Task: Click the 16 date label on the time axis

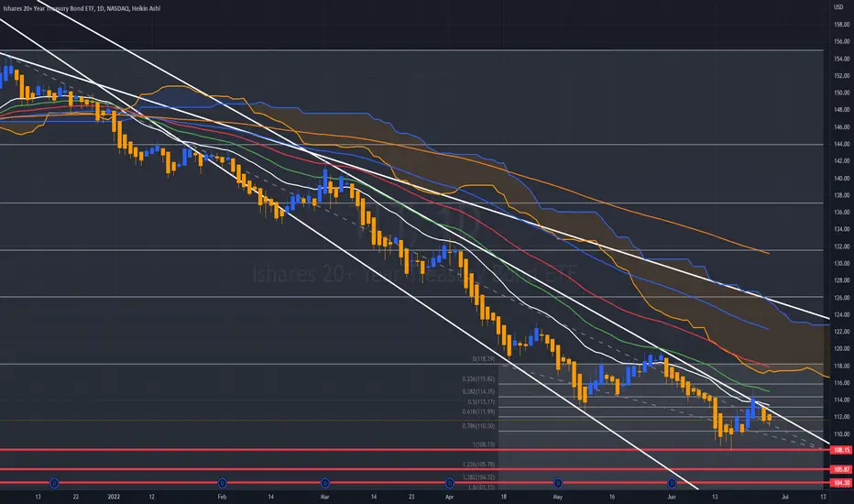Action: click(x=611, y=497)
